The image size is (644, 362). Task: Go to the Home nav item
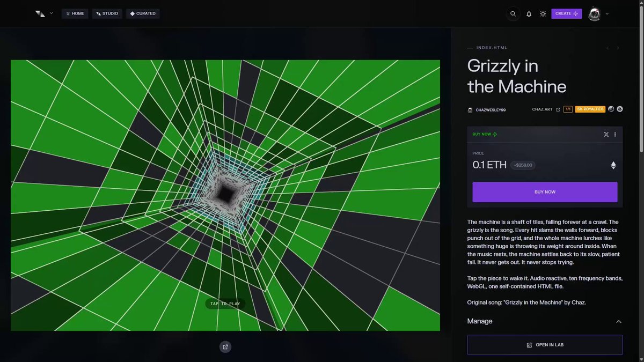pyautogui.click(x=75, y=13)
